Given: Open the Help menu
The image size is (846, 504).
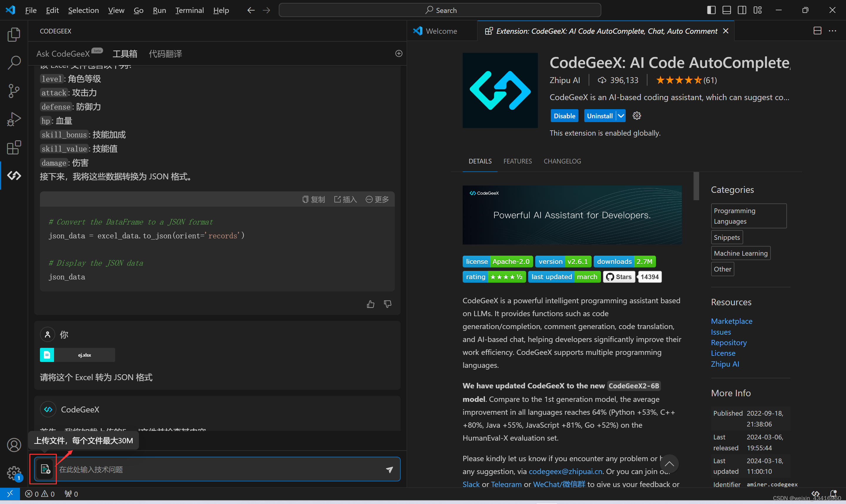Looking at the screenshot, I should click(221, 10).
